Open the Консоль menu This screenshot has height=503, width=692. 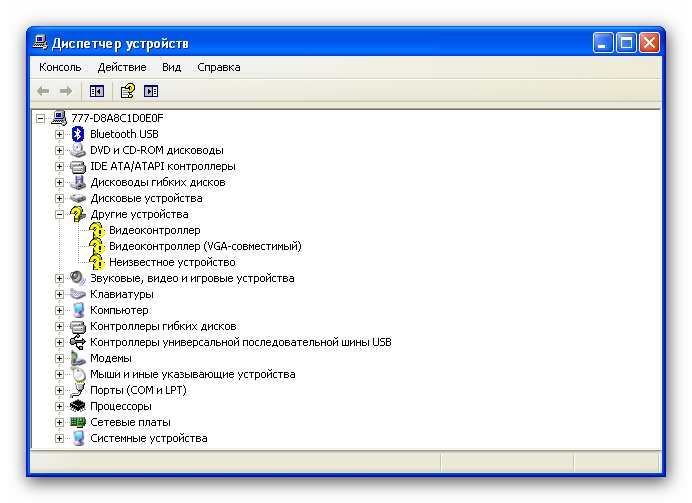[x=60, y=68]
